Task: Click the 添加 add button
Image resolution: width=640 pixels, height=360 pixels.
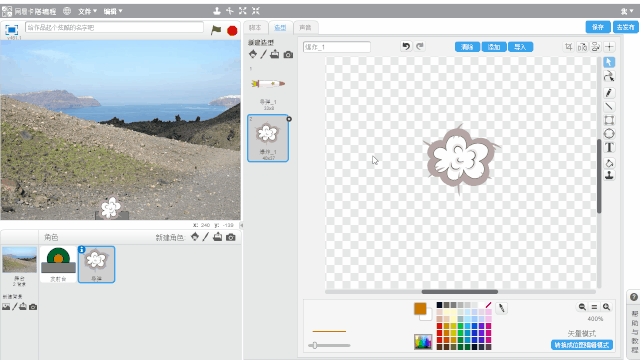Action: pyautogui.click(x=494, y=47)
